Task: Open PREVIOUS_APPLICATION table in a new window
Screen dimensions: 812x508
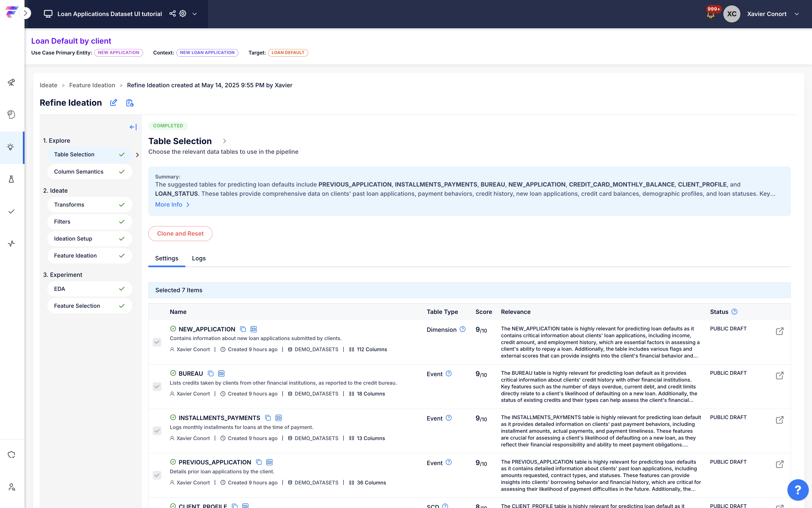Action: click(780, 464)
